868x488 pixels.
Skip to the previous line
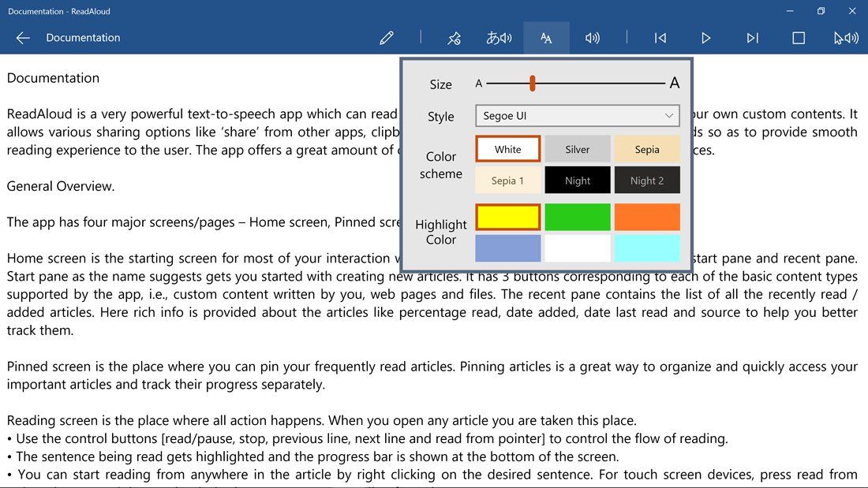coord(660,37)
